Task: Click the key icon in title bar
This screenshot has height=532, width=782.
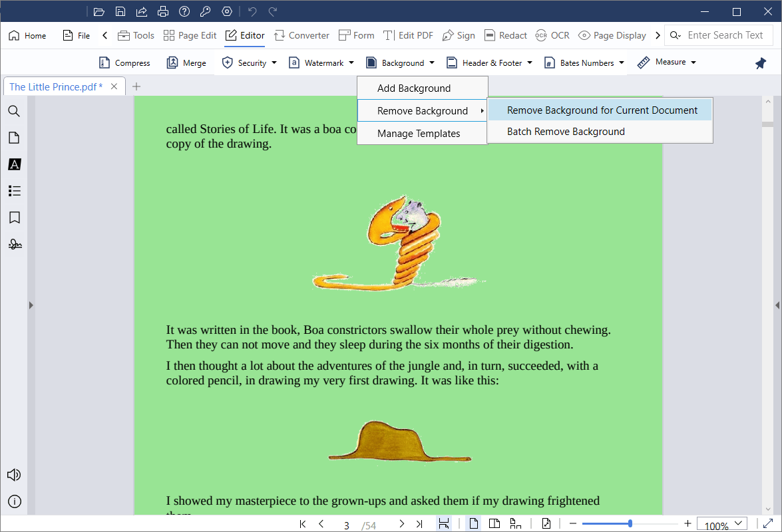Action: [206, 11]
